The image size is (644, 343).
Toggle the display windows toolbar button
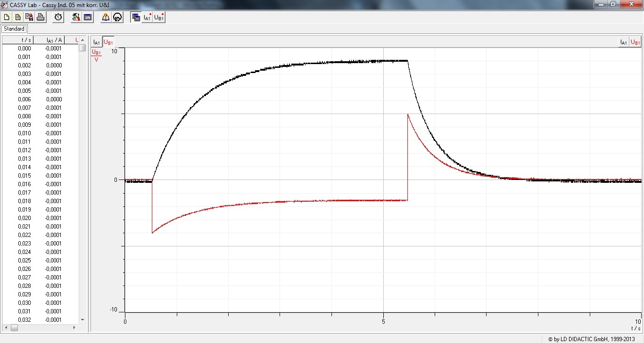[136, 17]
